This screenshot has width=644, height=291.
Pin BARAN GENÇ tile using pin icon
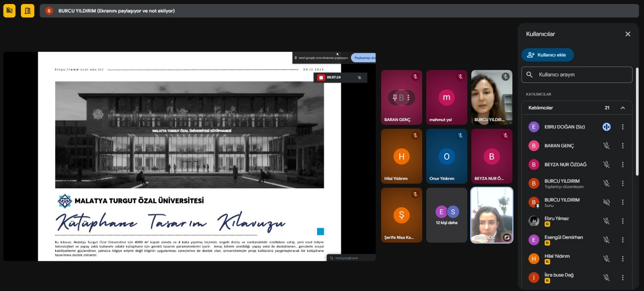395,97
